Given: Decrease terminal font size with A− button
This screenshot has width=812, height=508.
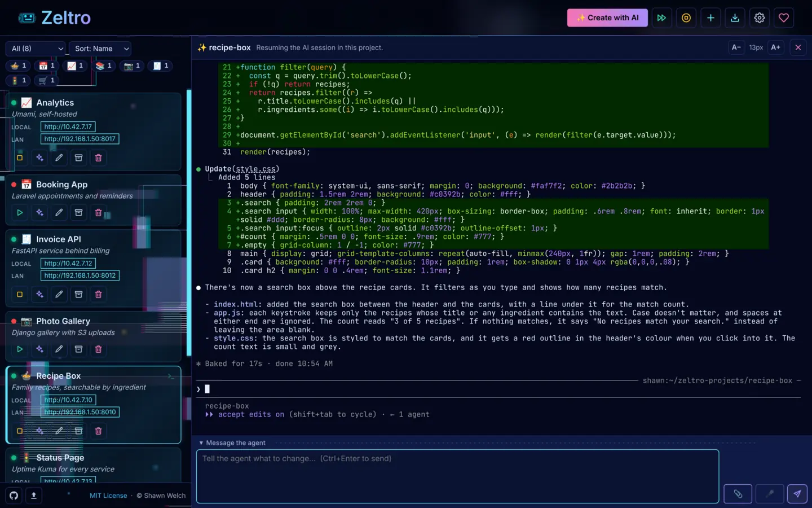Looking at the screenshot, I should click(736, 47).
